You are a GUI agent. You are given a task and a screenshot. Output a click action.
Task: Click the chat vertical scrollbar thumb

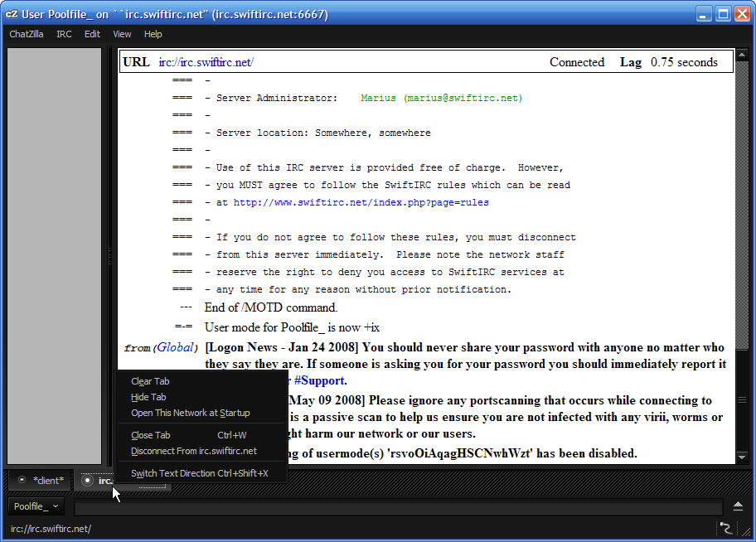[x=742, y=399]
